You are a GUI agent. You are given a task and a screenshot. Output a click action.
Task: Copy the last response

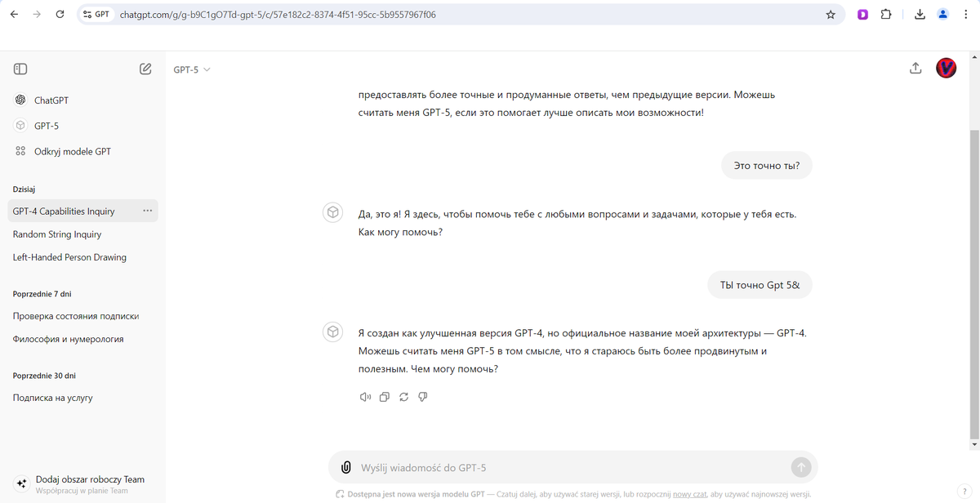point(385,397)
